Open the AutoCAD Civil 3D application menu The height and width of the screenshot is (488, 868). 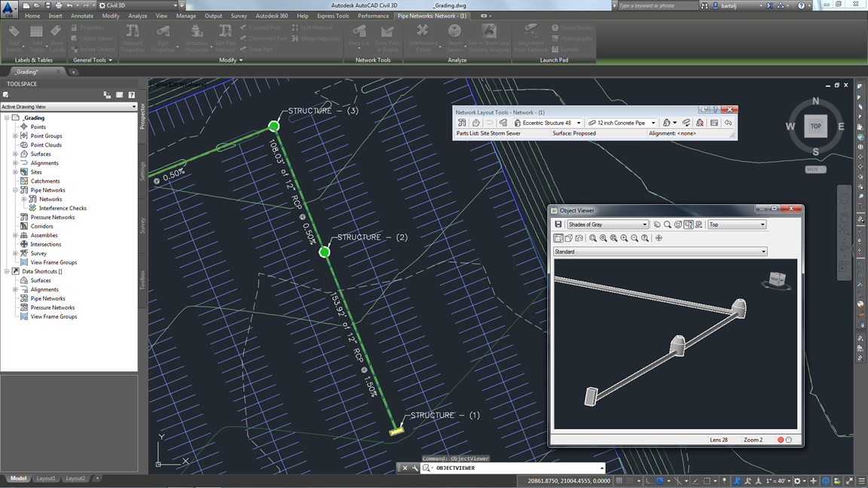[x=8, y=8]
